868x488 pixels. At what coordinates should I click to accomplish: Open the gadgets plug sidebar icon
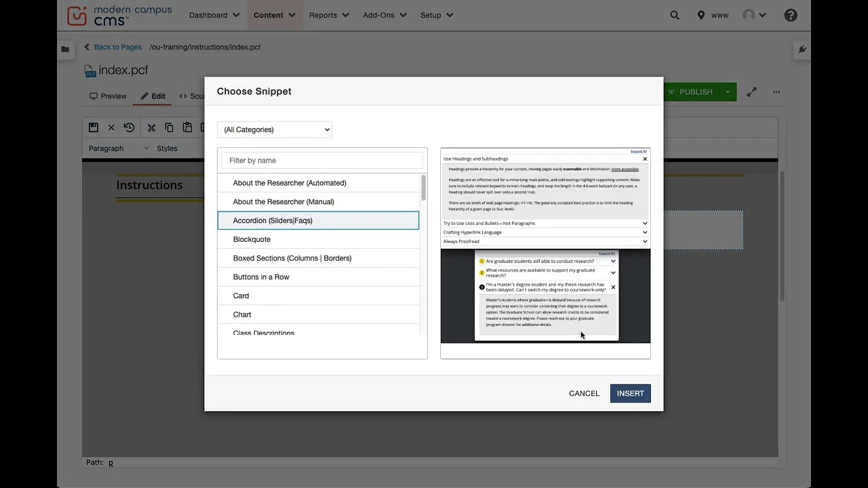[802, 49]
